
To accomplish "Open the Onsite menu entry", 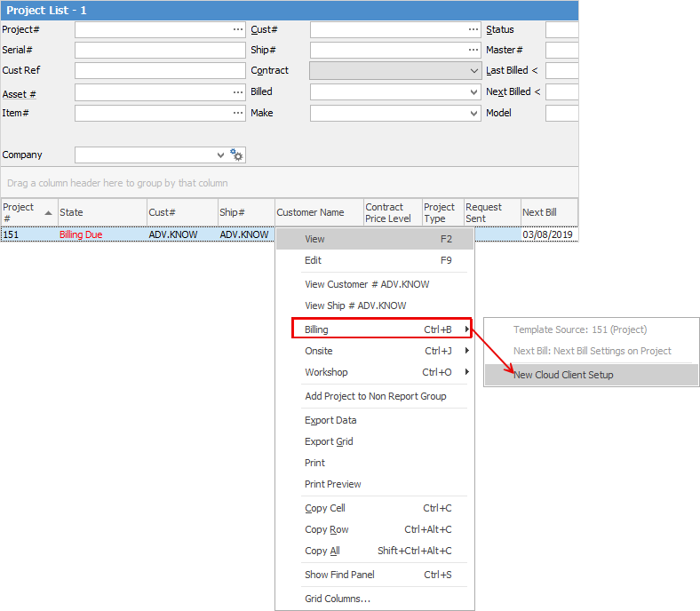I will [x=375, y=351].
